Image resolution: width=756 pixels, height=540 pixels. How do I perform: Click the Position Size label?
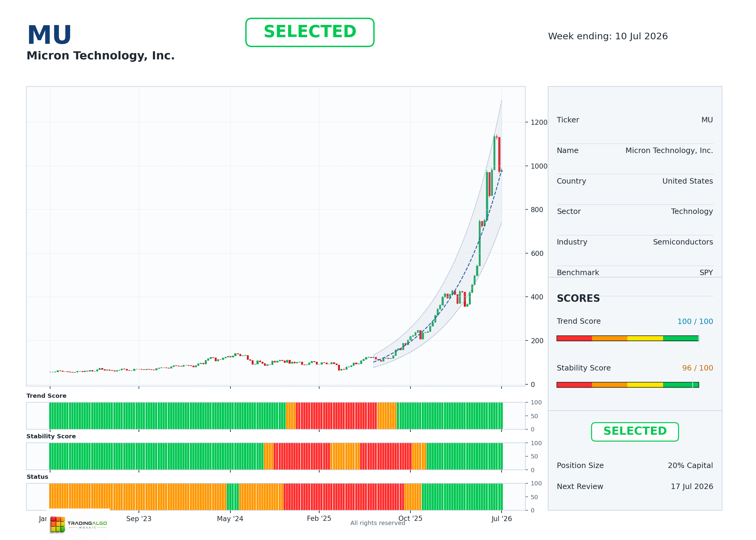tap(580, 466)
